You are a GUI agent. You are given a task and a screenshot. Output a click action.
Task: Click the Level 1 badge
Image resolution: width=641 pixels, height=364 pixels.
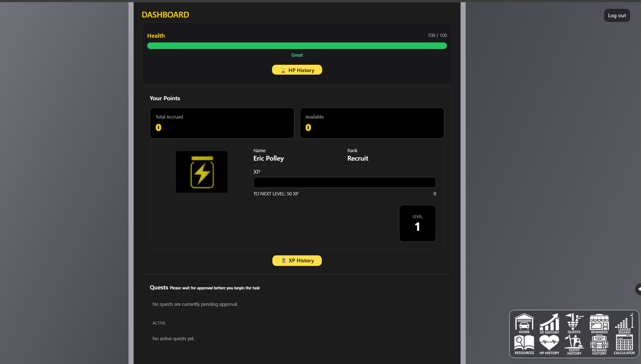point(417,223)
